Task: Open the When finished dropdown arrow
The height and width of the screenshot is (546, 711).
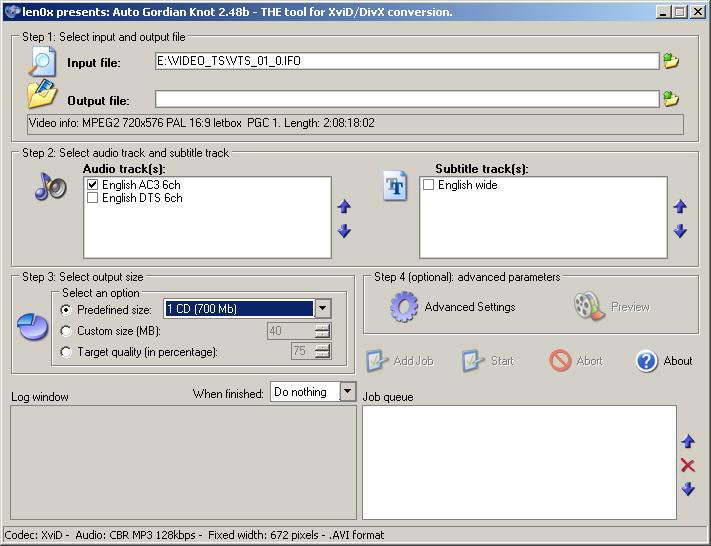Action: tap(348, 392)
